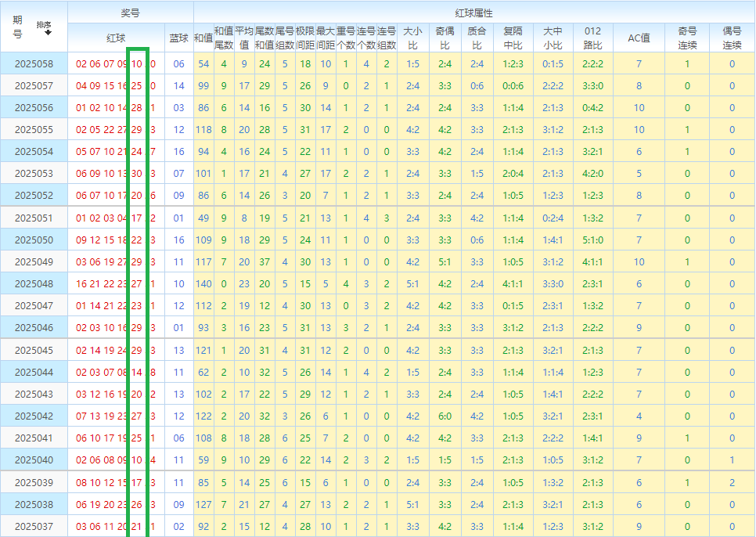Viewport: 756px width, 537px height.
Task: Click the 奇号连续 column header
Action: [687, 38]
